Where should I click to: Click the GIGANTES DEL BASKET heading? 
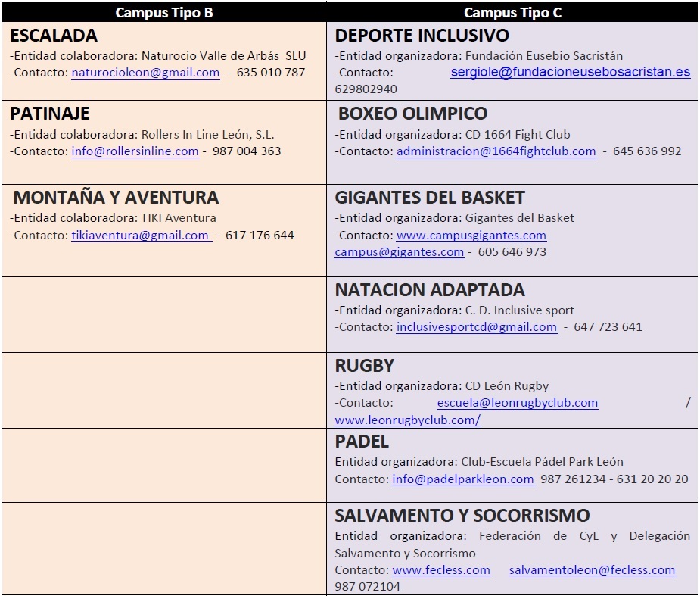[430, 198]
